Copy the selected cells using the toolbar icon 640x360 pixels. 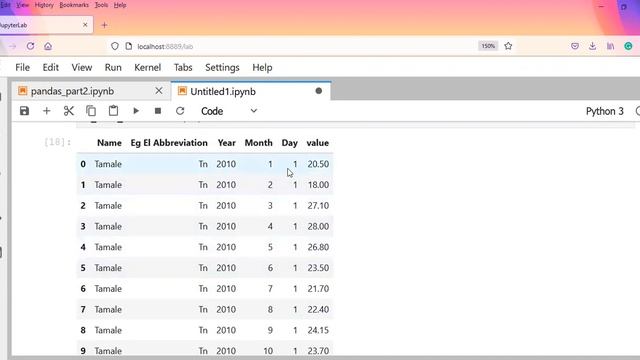91,111
